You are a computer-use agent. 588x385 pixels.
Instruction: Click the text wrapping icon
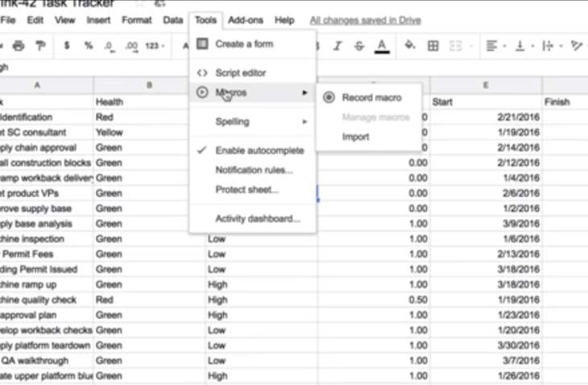click(548, 46)
